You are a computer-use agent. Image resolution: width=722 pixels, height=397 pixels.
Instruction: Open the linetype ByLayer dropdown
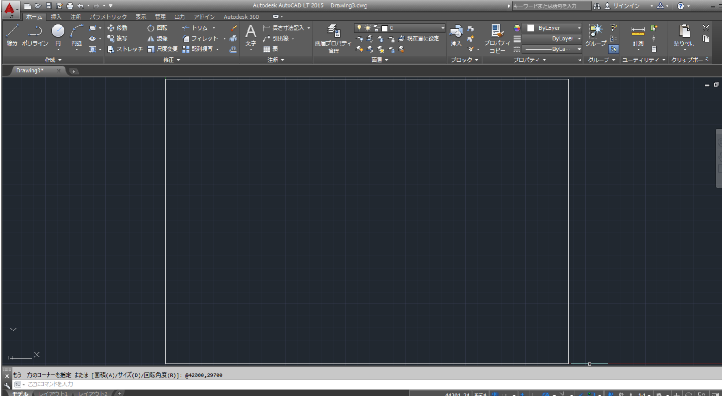pos(579,49)
